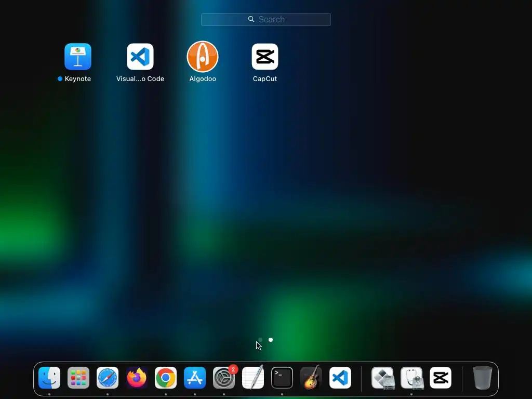
Task: Click the Launchpad Search field
Action: (265, 19)
